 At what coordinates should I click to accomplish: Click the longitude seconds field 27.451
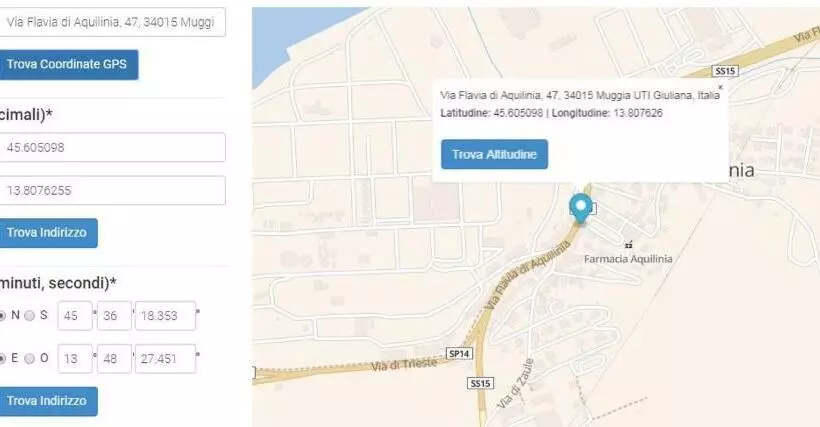pyautogui.click(x=165, y=358)
